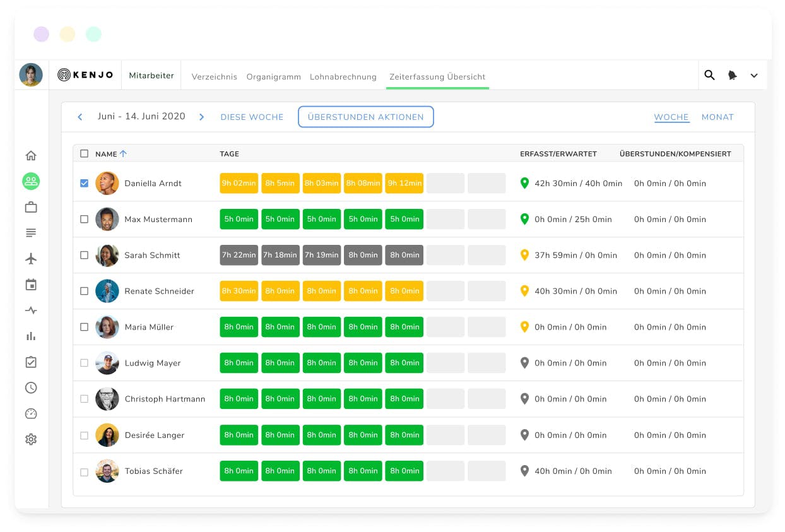The width and height of the screenshot is (785, 532).
Task: Open the calendar icon in sidebar
Action: (31, 285)
